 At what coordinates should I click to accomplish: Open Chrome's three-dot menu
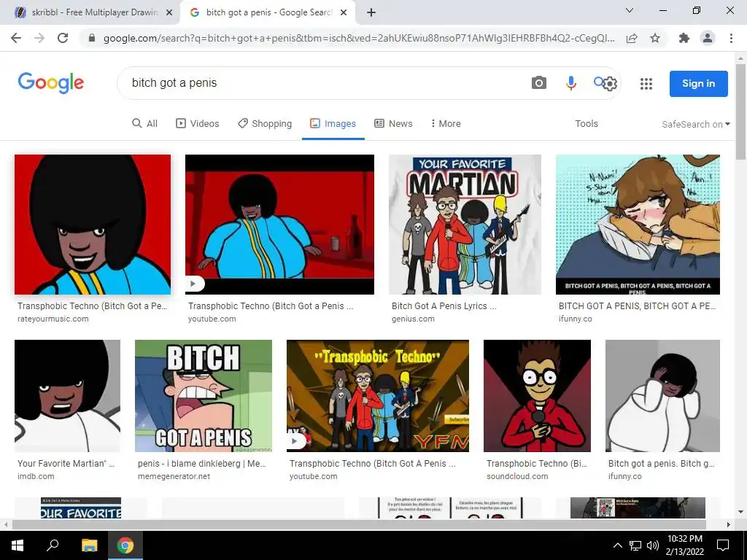(731, 38)
